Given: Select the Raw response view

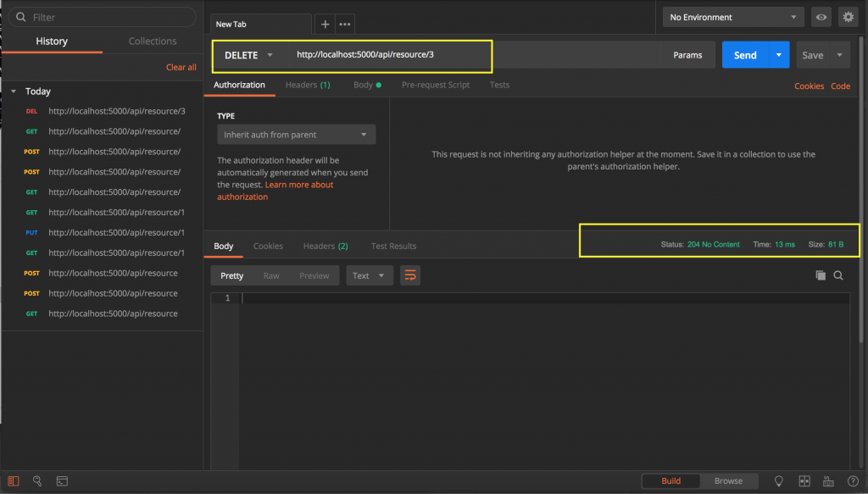Looking at the screenshot, I should point(271,275).
